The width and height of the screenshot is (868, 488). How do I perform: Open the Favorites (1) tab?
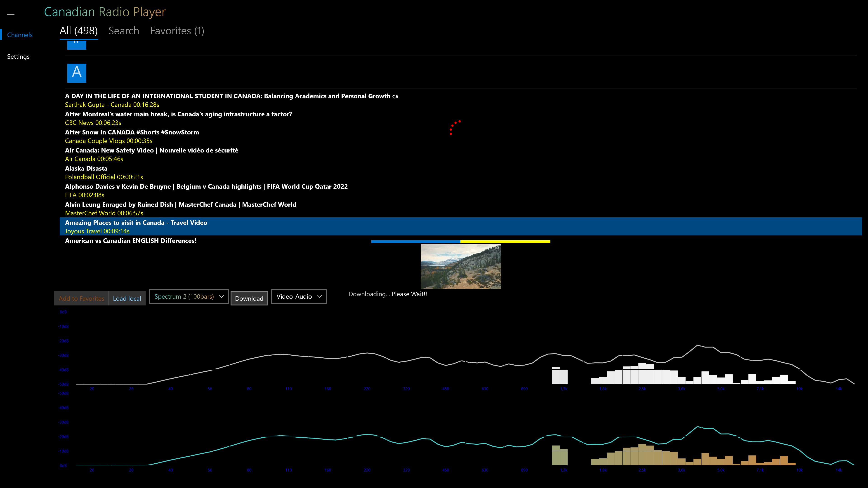pos(177,31)
